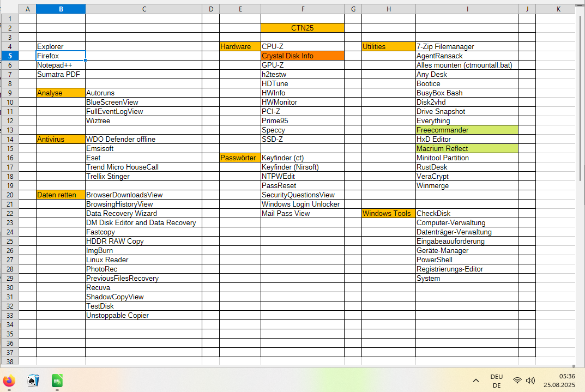Select the Mail Pass View cell
The height and width of the screenshot is (392, 585).
pos(303,213)
